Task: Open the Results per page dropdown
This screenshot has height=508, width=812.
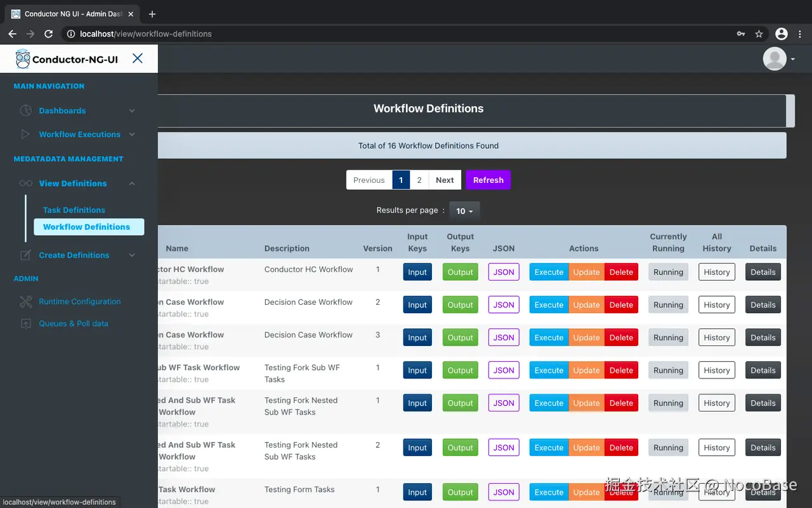Action: click(x=464, y=211)
